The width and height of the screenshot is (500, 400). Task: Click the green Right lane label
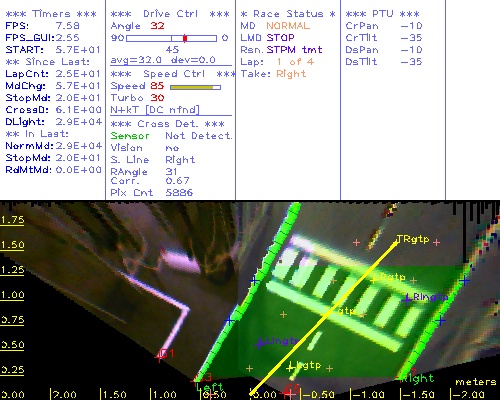pos(417,378)
